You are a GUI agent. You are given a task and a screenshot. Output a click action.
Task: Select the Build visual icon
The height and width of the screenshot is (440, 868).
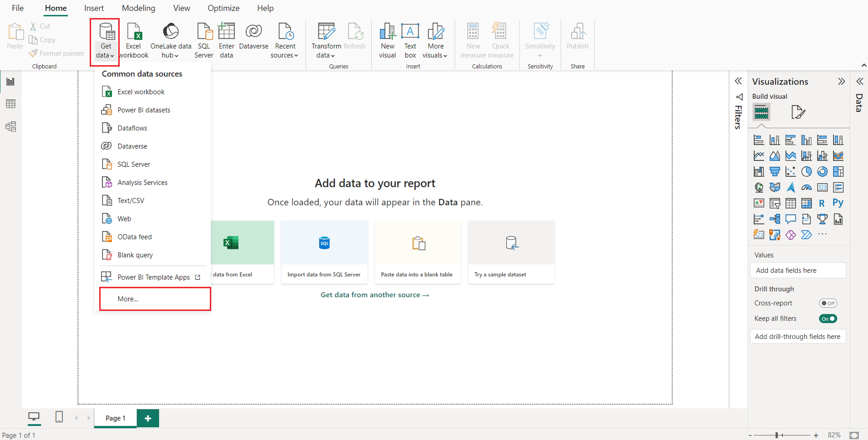click(x=761, y=112)
